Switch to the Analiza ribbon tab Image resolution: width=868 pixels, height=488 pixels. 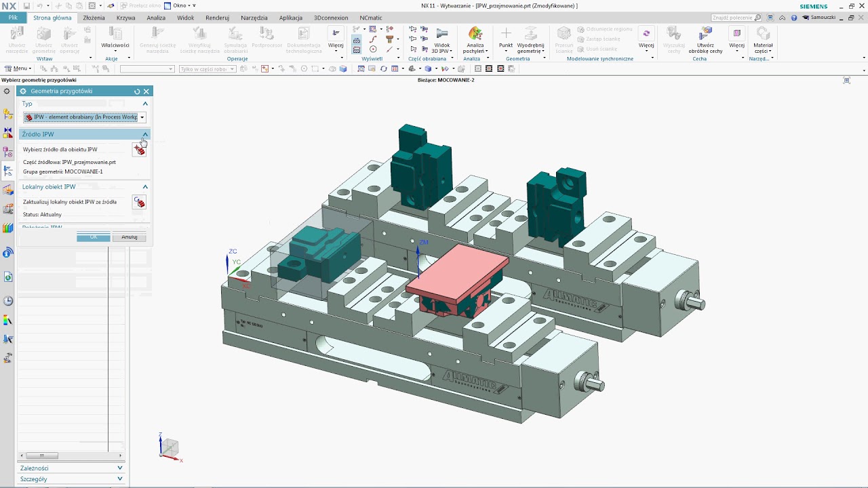coord(156,18)
